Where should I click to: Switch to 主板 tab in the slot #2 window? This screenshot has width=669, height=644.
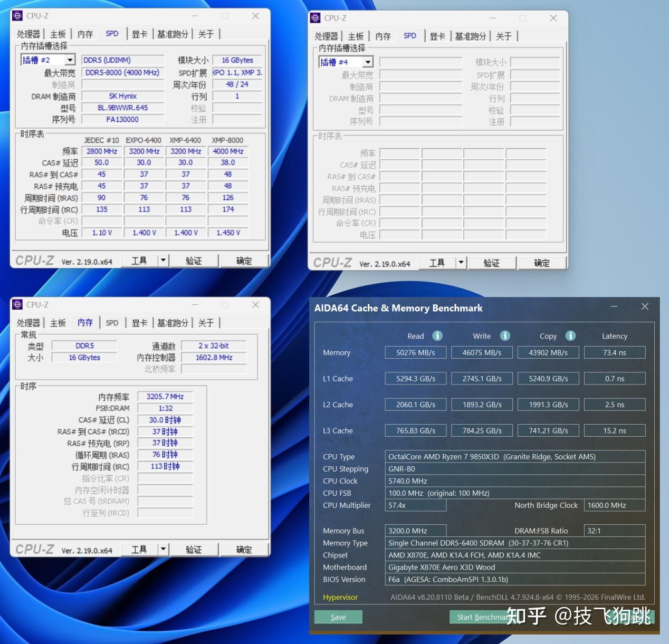click(58, 34)
